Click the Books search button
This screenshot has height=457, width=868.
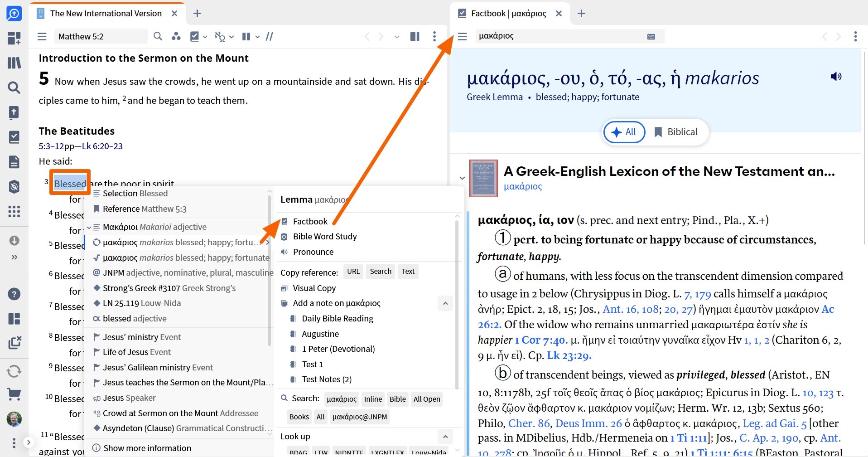[299, 417]
